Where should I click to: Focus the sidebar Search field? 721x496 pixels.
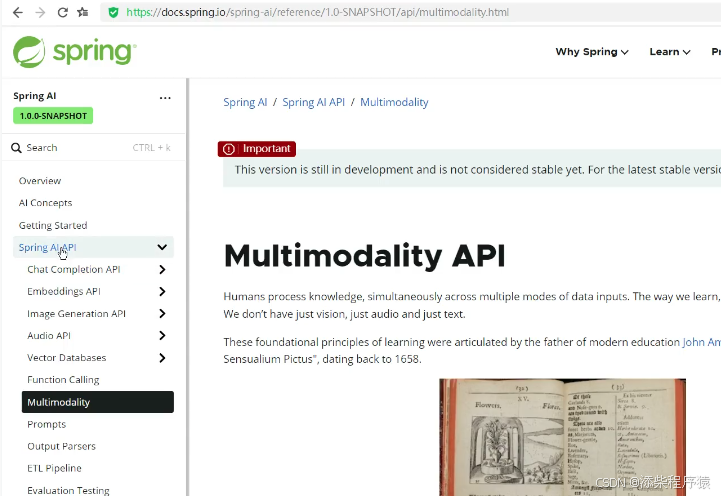93,148
